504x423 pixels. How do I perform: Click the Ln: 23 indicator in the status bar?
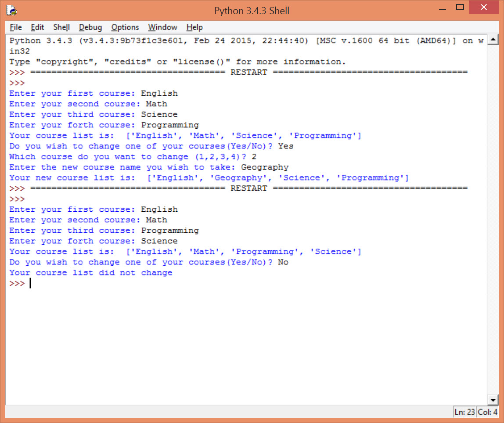pyautogui.click(x=464, y=412)
